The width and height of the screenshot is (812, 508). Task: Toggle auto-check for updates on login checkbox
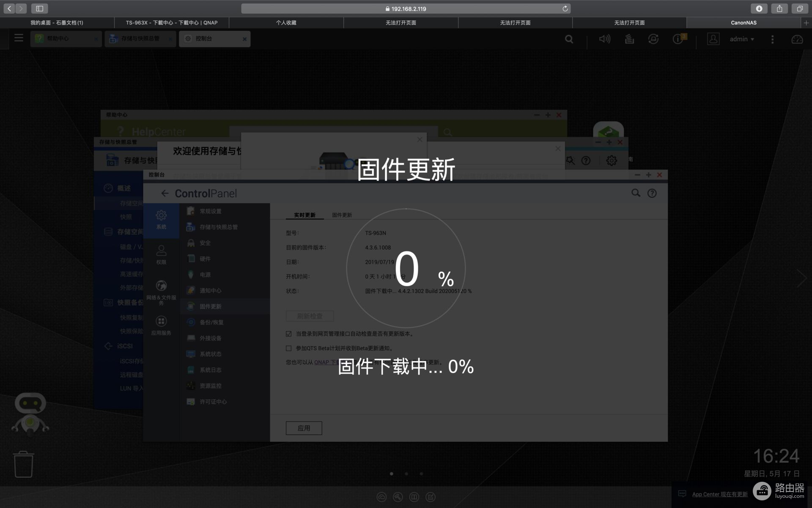click(x=288, y=334)
